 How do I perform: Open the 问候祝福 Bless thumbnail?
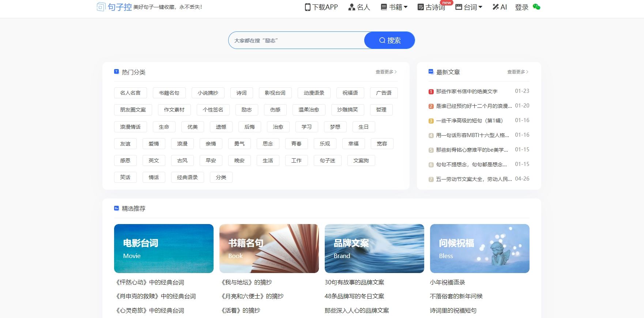(x=480, y=249)
